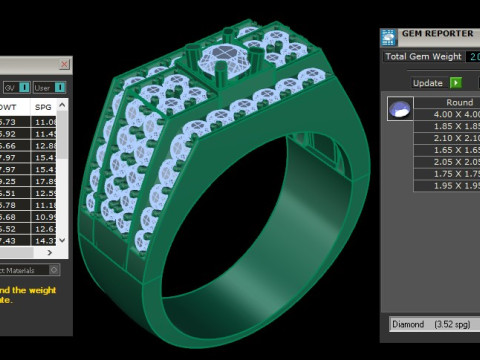The width and height of the screenshot is (480, 360).
Task: Select the 4.00 X 4.00 gem row
Action: coord(447,114)
